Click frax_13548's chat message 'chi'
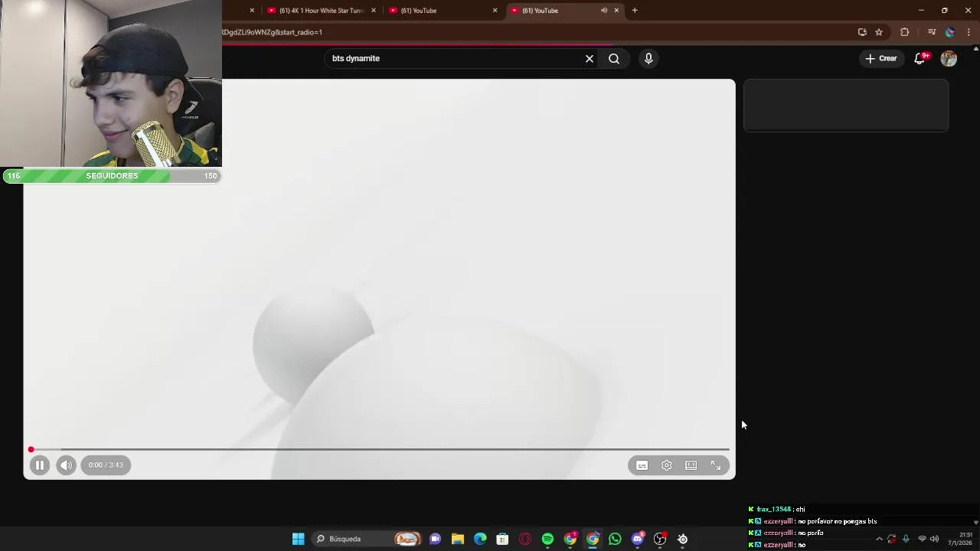The height and width of the screenshot is (551, 980). (800, 509)
